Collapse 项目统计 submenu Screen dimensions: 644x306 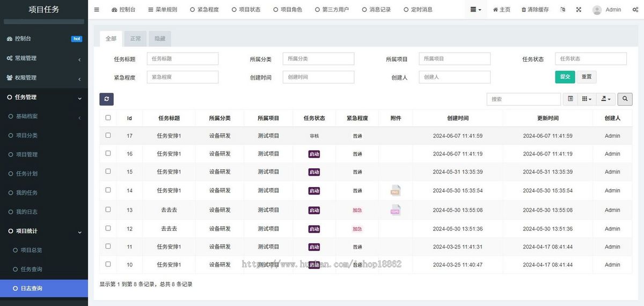point(44,231)
